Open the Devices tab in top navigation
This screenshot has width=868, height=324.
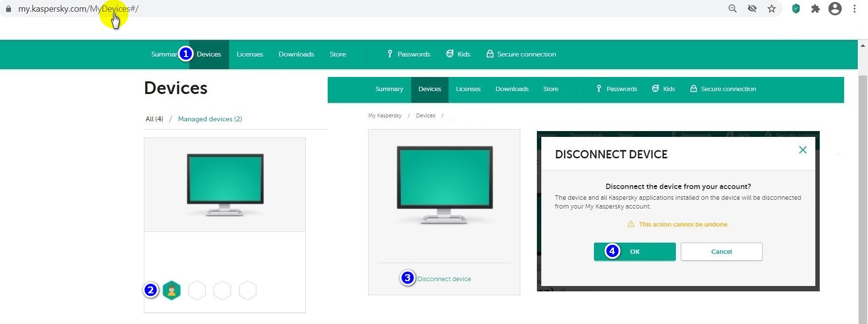coord(209,54)
